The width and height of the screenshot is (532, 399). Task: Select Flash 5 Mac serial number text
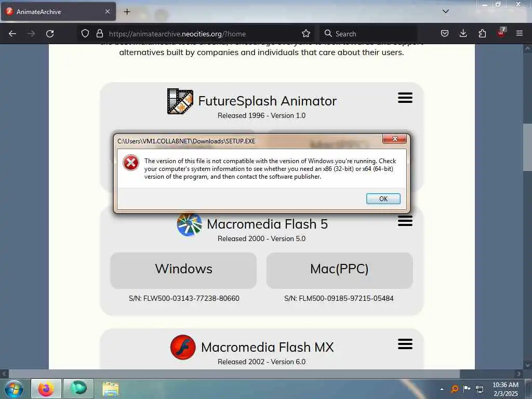[339, 298]
